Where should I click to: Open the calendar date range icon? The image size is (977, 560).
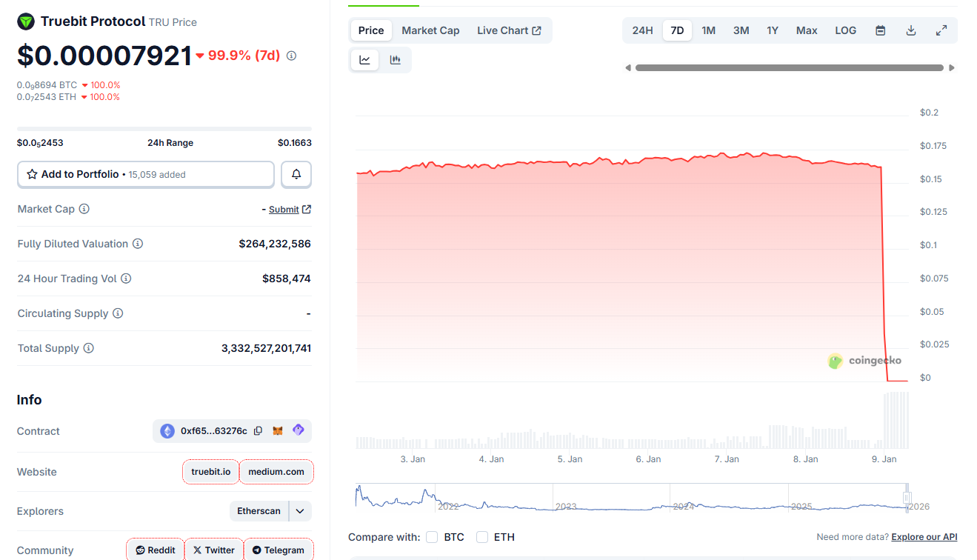880,30
